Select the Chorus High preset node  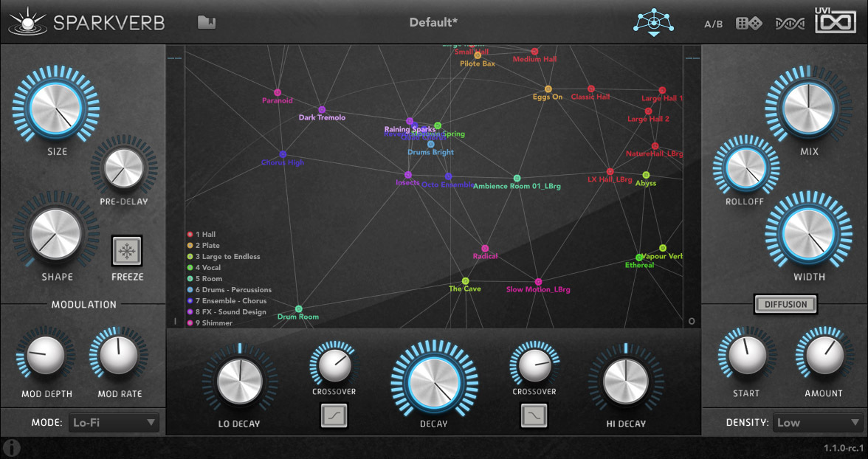click(x=283, y=154)
